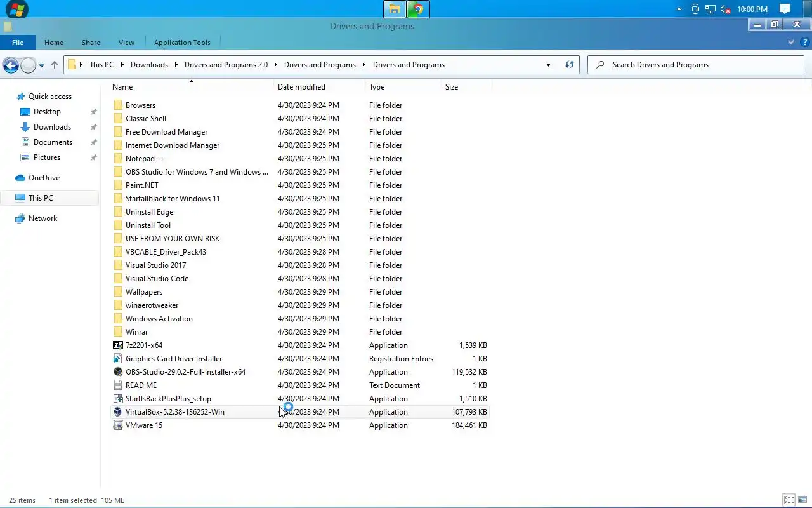This screenshot has width=812, height=508.
Task: Select OneDrive in the navigation pane
Action: tap(44, 178)
